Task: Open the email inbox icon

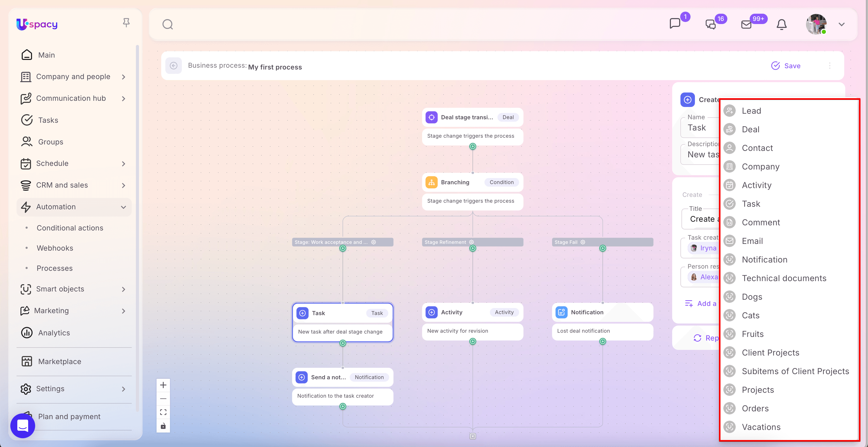Action: pos(746,24)
